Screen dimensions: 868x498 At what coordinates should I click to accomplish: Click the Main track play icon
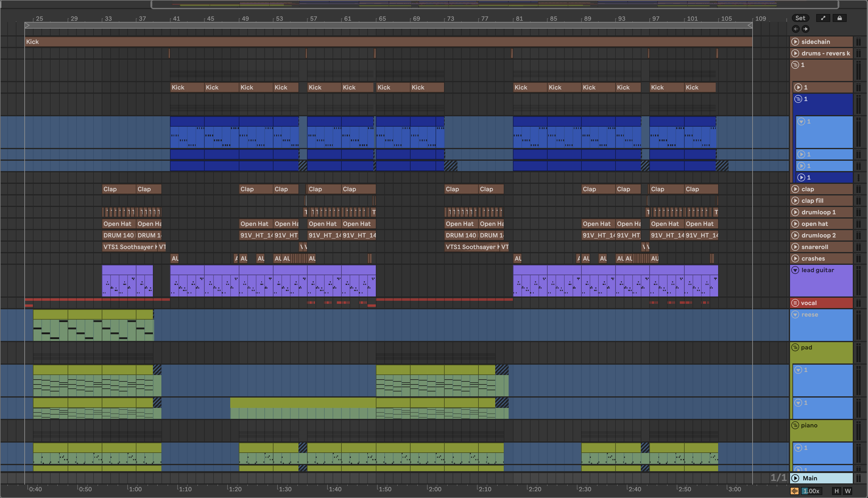(x=795, y=478)
